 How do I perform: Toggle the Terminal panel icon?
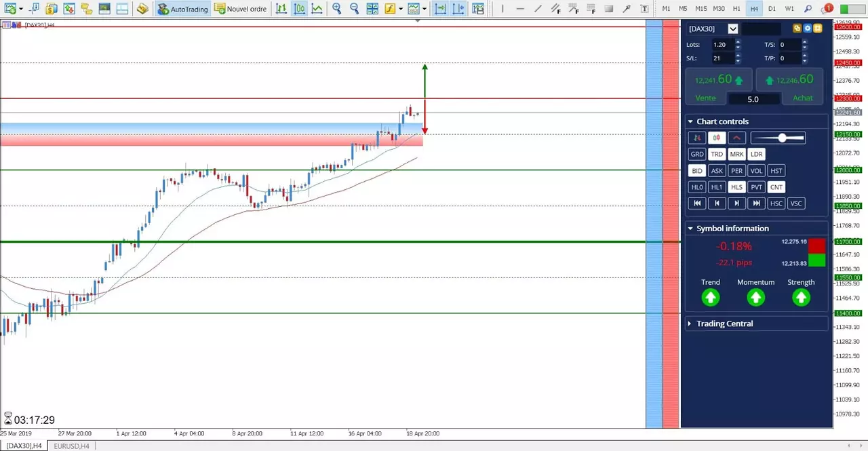coord(104,9)
